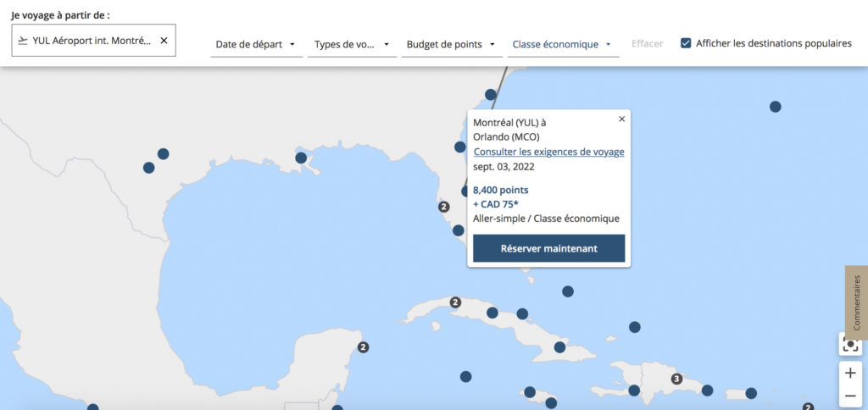Open the Budget de points dropdown
Screen dimensions: 868x410
pos(451,44)
